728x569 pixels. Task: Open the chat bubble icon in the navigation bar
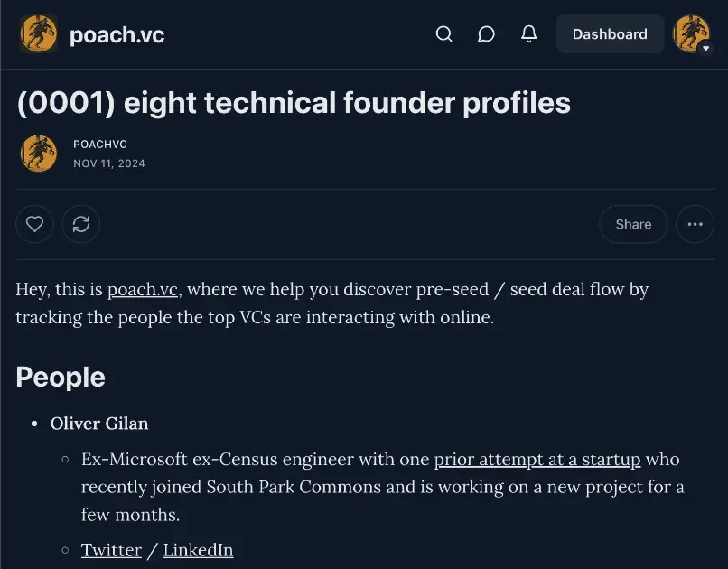click(x=486, y=33)
